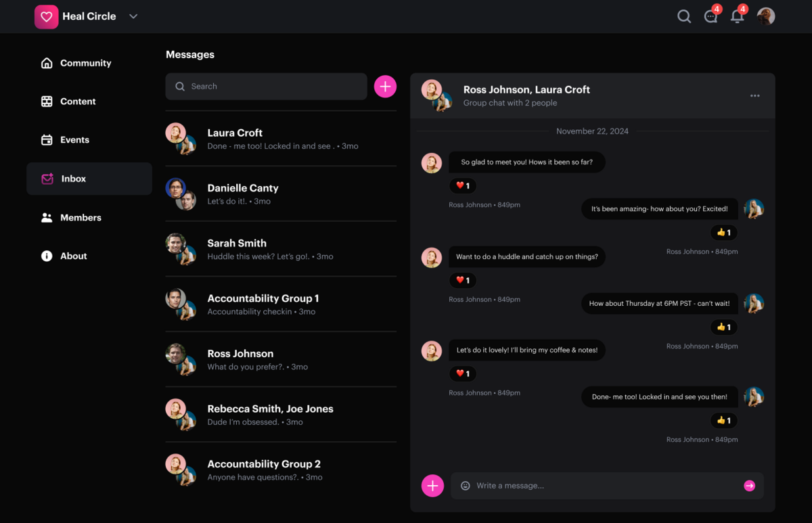
Task: Expand the Heal Circle community dropdown chevron
Action: [x=133, y=16]
